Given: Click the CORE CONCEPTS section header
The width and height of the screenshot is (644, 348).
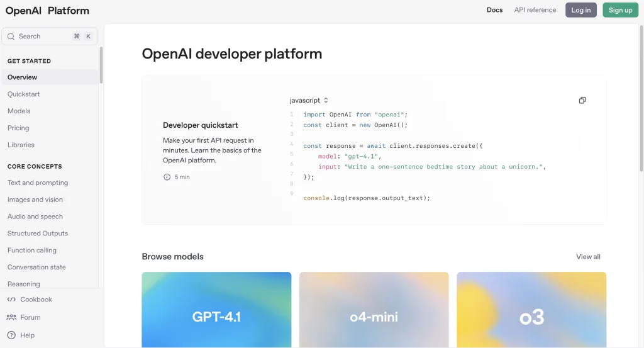Looking at the screenshot, I should click(x=35, y=166).
